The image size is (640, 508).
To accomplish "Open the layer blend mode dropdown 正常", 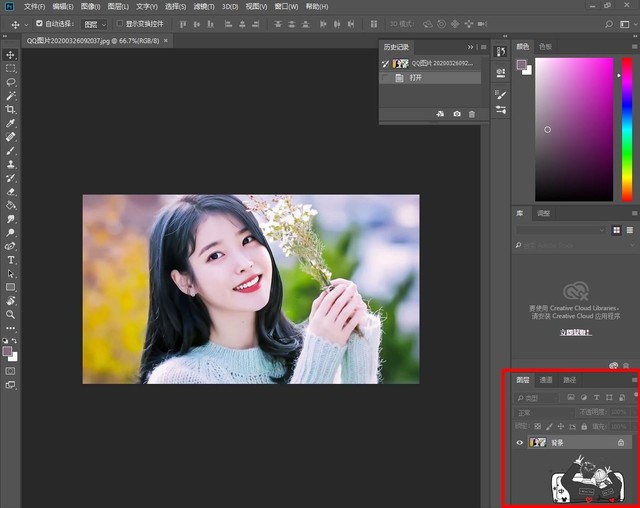I will [545, 412].
